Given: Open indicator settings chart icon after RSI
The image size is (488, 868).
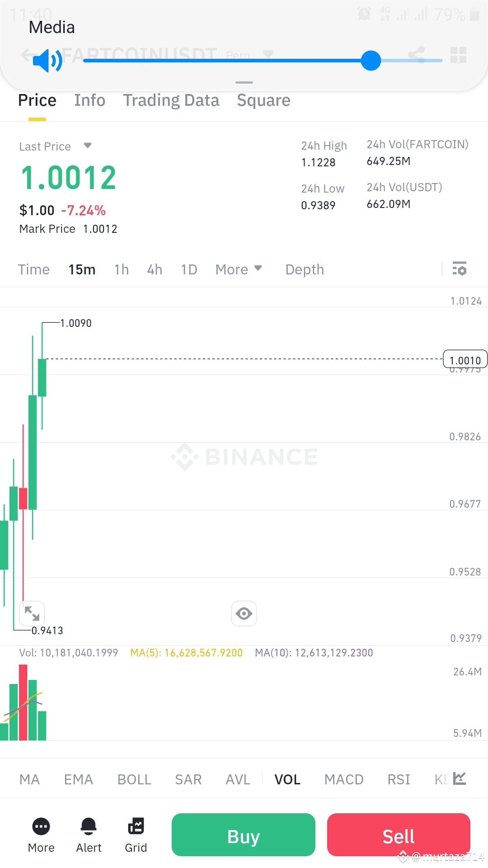Looking at the screenshot, I should [460, 778].
